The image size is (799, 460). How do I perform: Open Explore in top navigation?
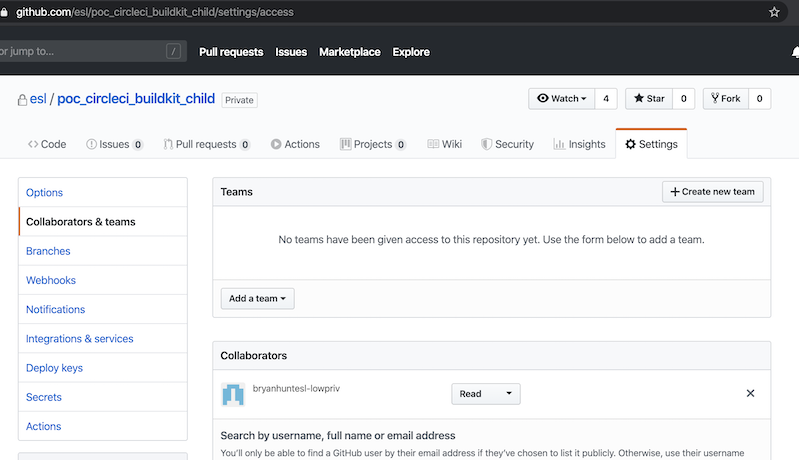pyautogui.click(x=411, y=52)
